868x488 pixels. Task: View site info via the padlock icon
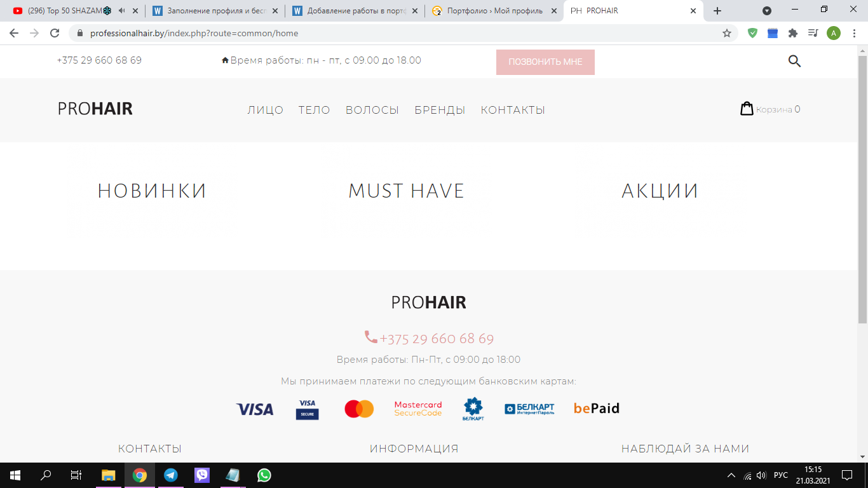(x=80, y=33)
